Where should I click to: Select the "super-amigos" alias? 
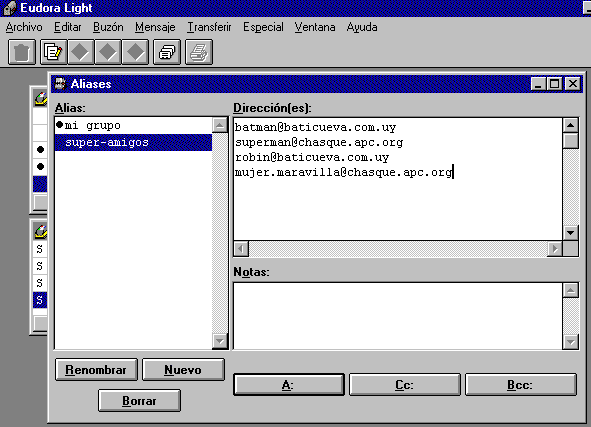133,142
